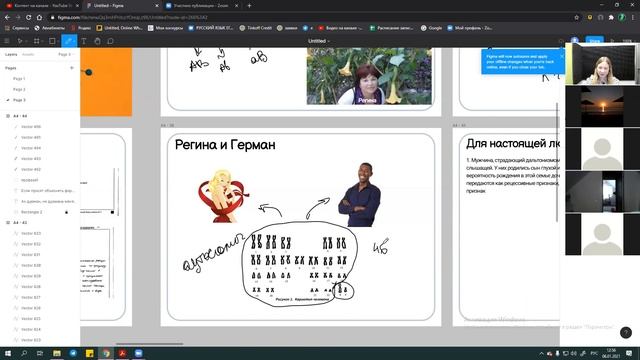
Task: Open the Untitled file name dropdown
Action: pyautogui.click(x=319, y=41)
